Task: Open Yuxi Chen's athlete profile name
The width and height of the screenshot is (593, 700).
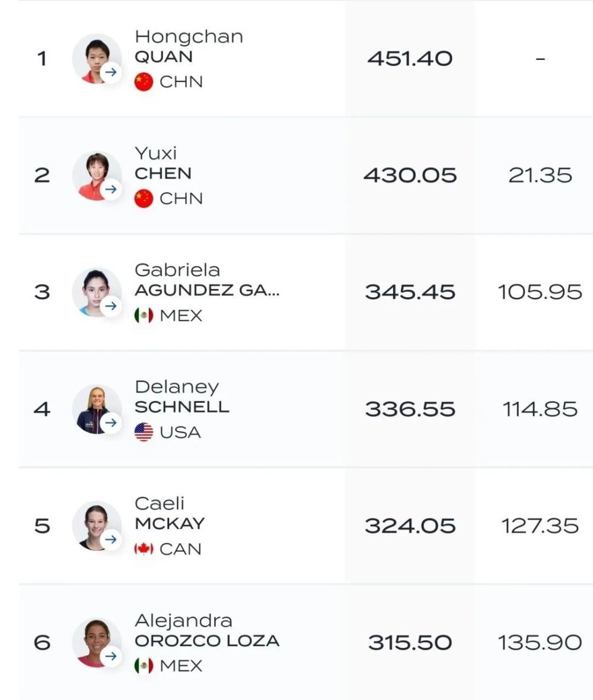Action: [x=163, y=164]
